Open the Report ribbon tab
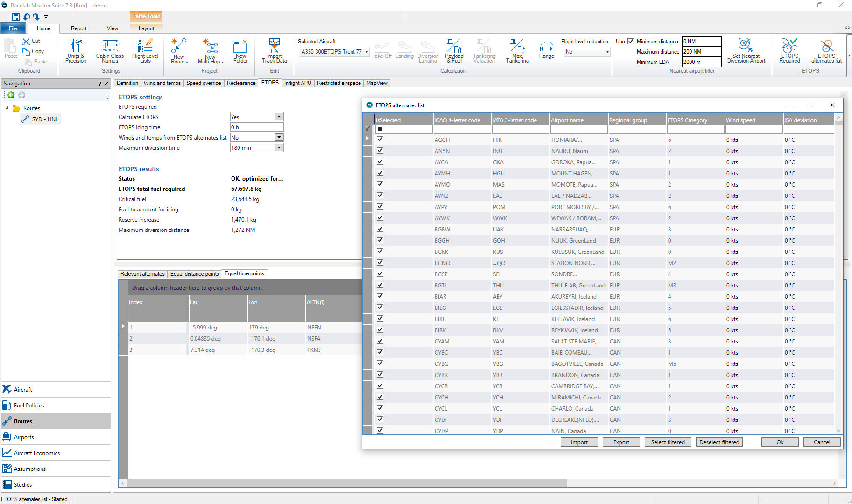Viewport: 852px width, 504px height. pyautogui.click(x=78, y=28)
